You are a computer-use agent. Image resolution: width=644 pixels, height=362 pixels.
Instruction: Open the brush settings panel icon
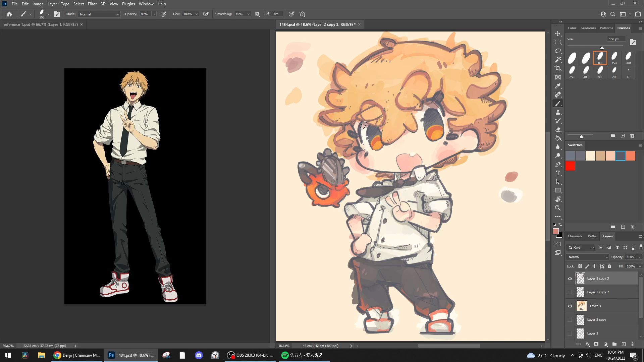[x=57, y=14]
